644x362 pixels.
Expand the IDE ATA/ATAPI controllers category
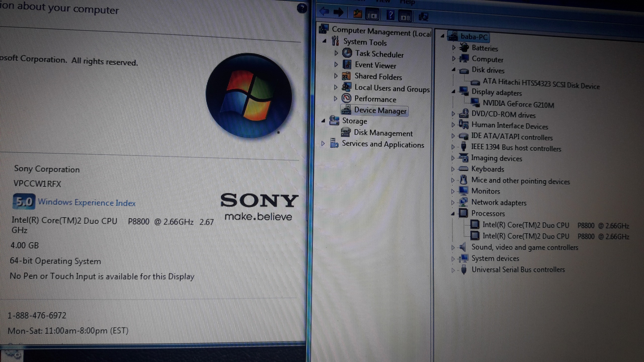pos(453,136)
